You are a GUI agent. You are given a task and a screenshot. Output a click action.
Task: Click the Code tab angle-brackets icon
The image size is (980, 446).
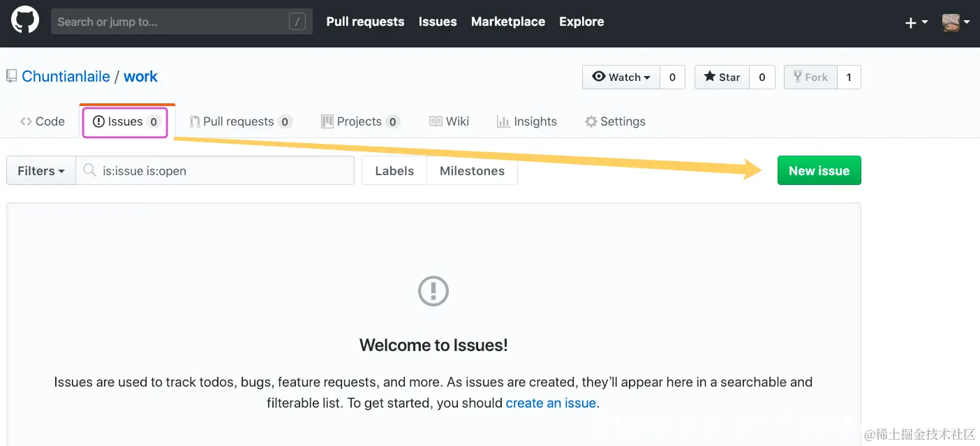(x=26, y=121)
